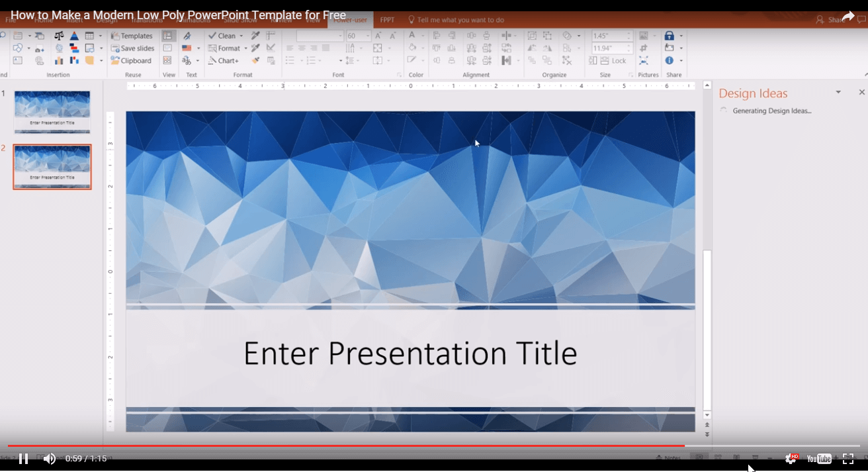868x472 pixels.
Task: Expand the bullet list dropdown arrow
Action: [301, 60]
